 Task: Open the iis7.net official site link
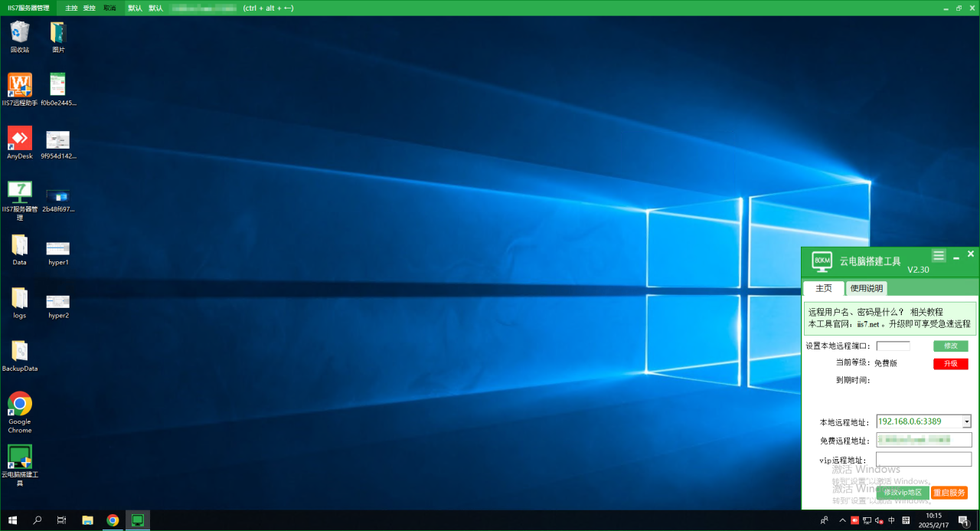click(x=867, y=324)
